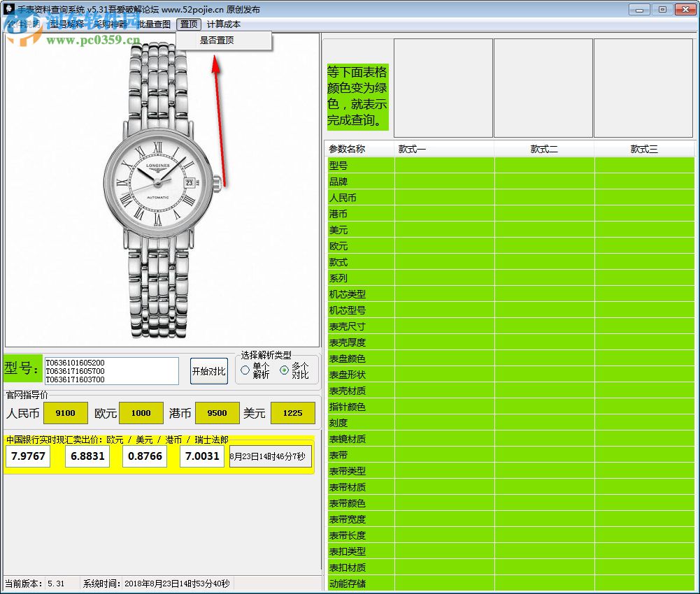
Task: Click the exchange rate value 7.0031
Action: (202, 456)
